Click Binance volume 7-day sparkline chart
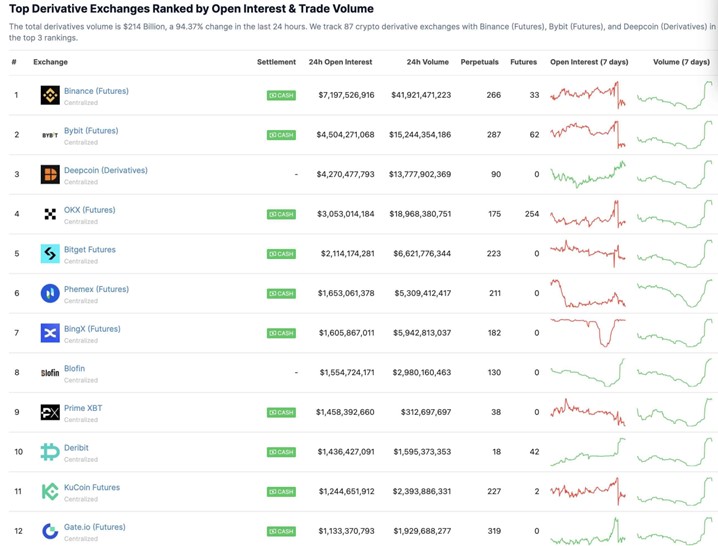This screenshot has width=718, height=546. 675,96
